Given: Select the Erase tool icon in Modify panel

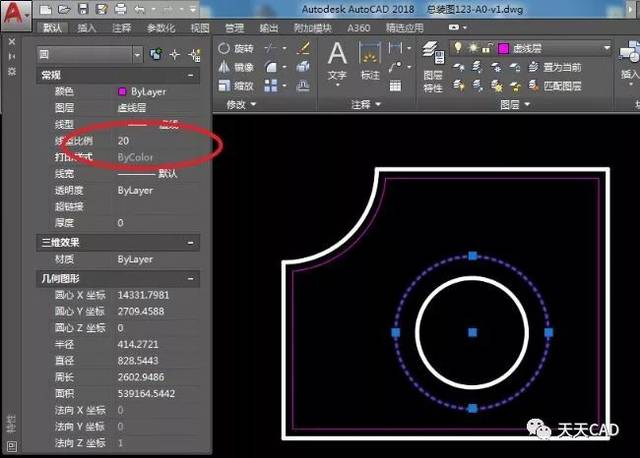Looking at the screenshot, I should click(303, 48).
